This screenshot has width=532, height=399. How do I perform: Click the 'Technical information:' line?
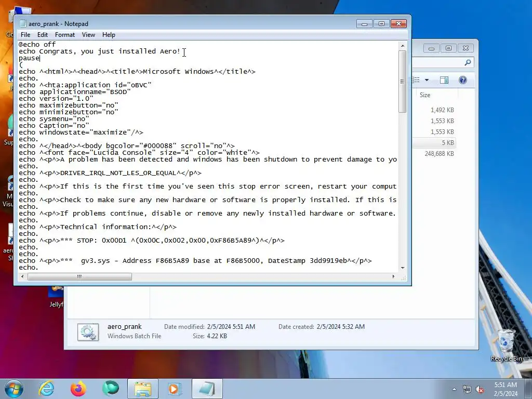[x=98, y=227]
